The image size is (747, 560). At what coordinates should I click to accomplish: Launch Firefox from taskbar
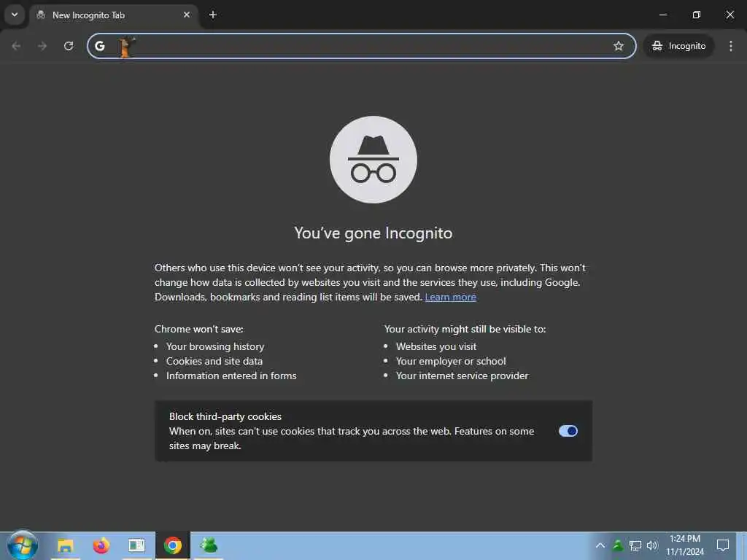coord(101,545)
